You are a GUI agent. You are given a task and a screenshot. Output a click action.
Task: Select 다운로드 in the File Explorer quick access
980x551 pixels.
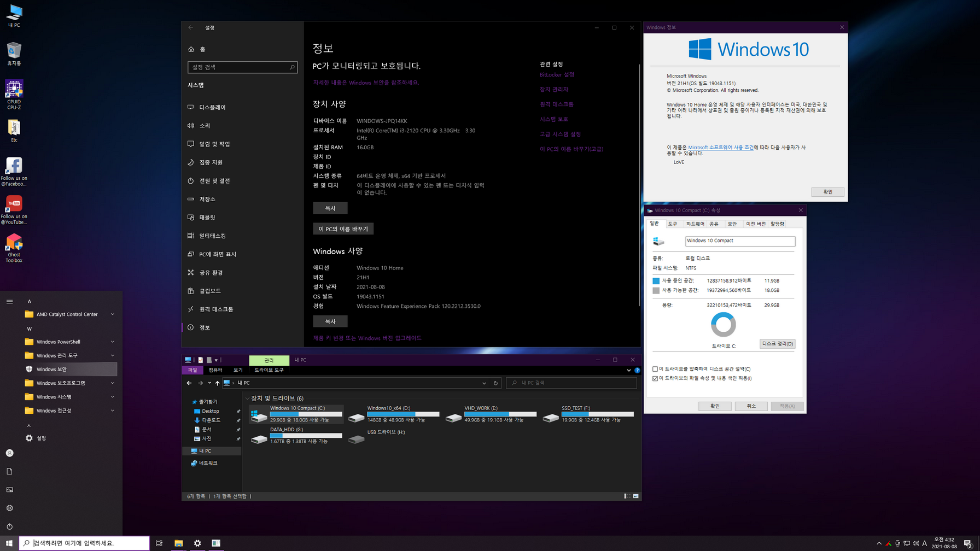click(211, 420)
